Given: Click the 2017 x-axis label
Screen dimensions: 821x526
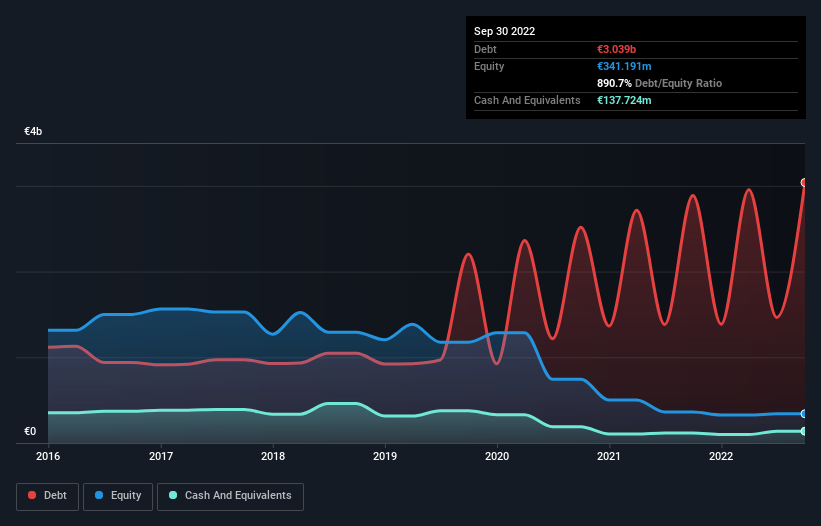Looking at the screenshot, I should coord(161,456).
